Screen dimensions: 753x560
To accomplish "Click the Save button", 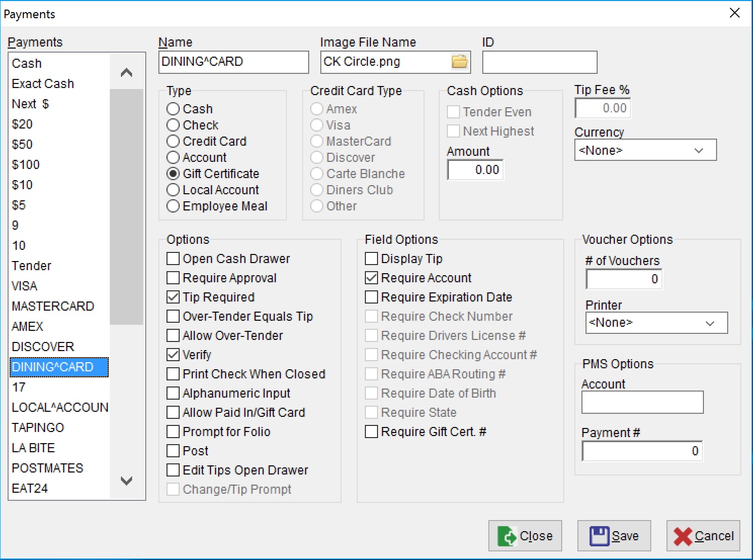I will 614,535.
